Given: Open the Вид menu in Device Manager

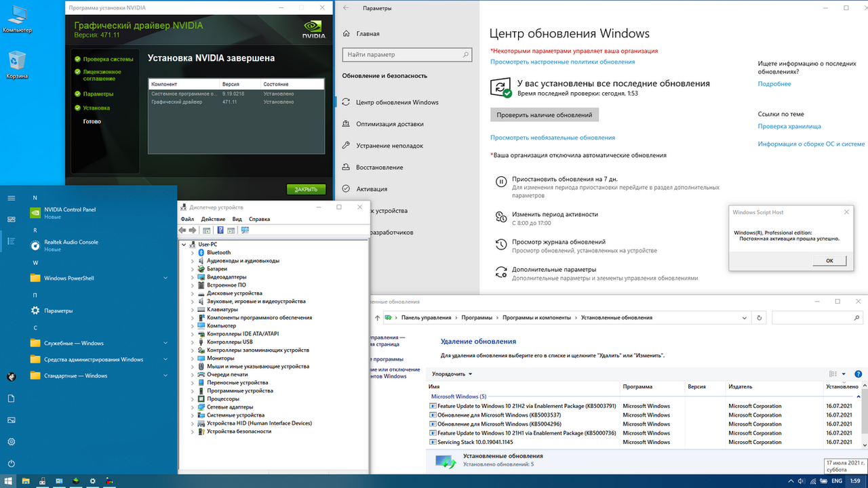Looking at the screenshot, I should pos(237,219).
